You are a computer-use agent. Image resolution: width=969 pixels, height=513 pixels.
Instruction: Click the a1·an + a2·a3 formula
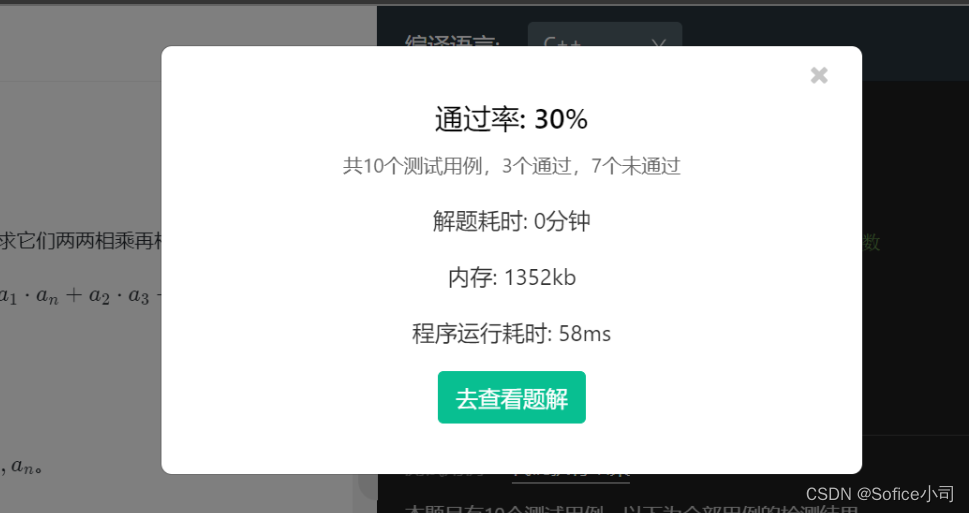80,295
